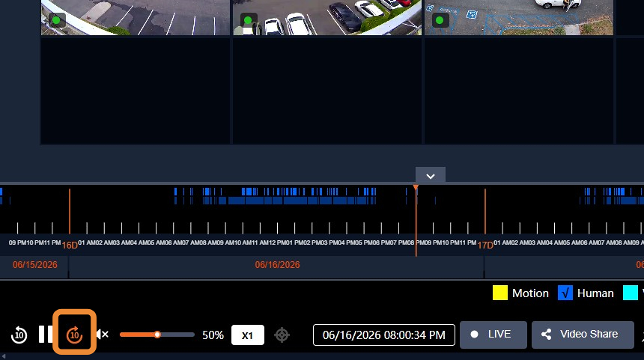Collapse the timeline with the chevron
Image resolution: width=644 pixels, height=360 pixels.
(431, 176)
